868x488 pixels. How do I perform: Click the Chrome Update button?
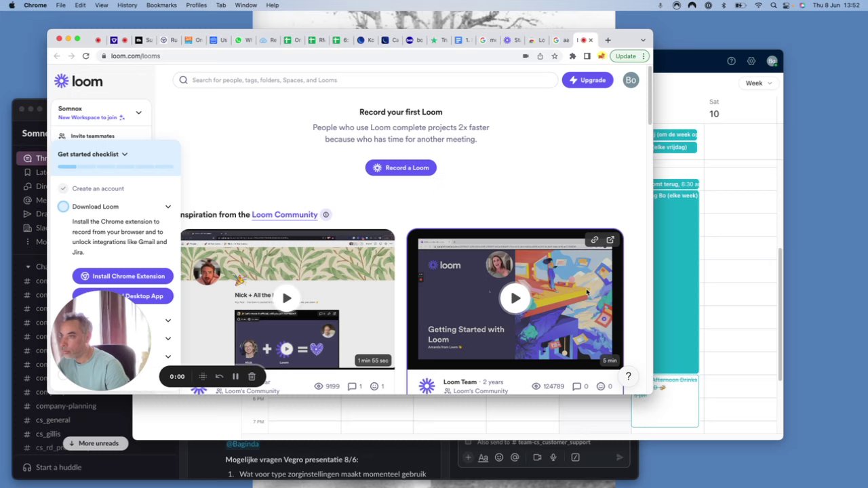[x=629, y=56]
